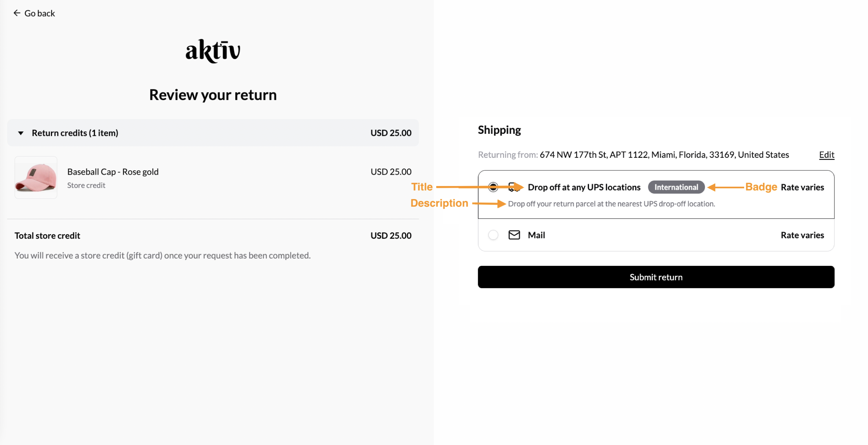Edit the returning from address
This screenshot has width=868, height=445.
(x=826, y=155)
